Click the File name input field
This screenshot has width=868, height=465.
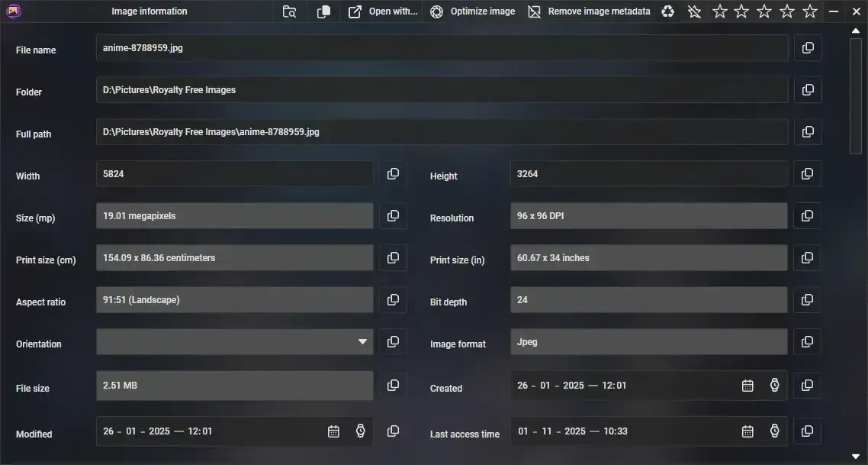click(x=442, y=47)
